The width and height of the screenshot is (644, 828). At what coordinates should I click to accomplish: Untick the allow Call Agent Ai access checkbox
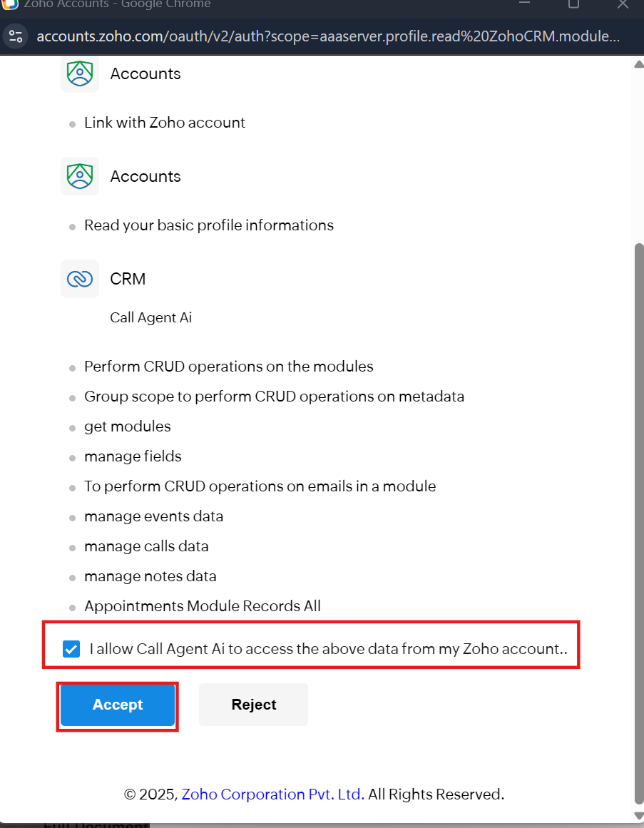tap(71, 649)
